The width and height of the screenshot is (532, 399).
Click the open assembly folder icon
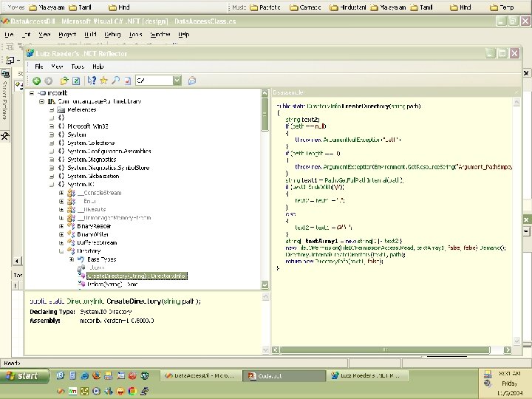coord(64,80)
